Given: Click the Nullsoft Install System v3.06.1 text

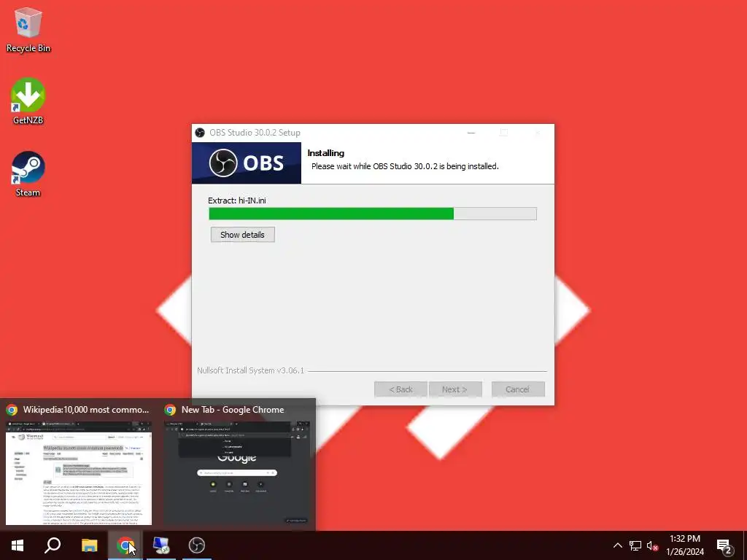Looking at the screenshot, I should pos(251,370).
